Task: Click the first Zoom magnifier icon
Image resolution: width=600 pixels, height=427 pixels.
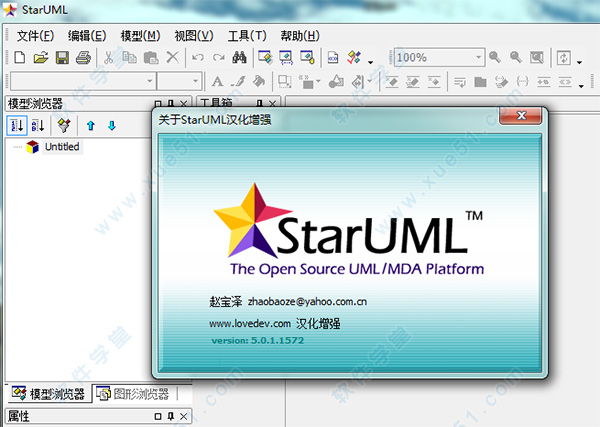Action: pos(495,57)
